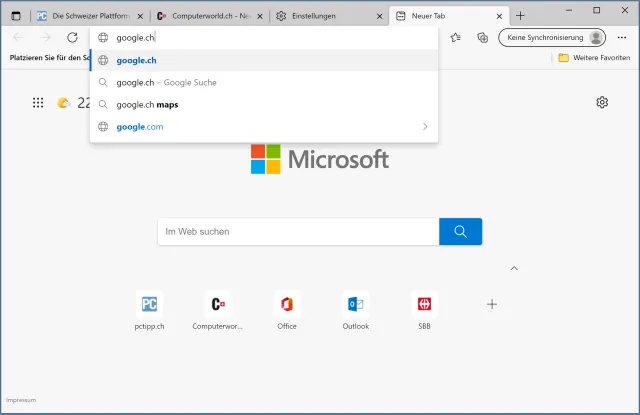Add a new quick link tile

click(x=492, y=304)
